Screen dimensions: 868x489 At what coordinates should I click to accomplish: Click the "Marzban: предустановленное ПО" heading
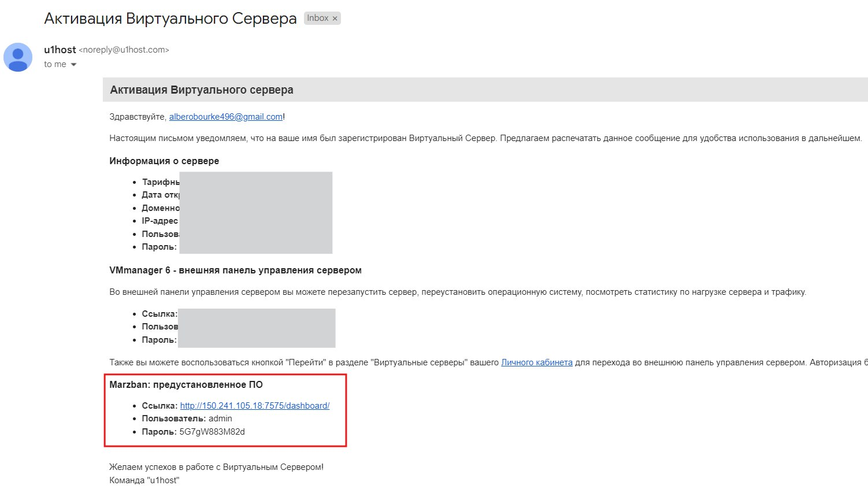click(186, 384)
